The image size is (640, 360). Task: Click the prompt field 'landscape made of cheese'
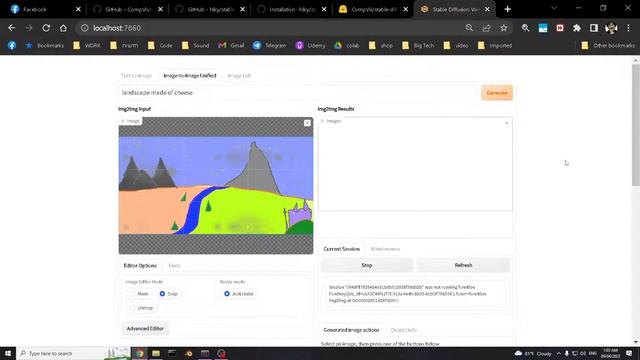298,93
